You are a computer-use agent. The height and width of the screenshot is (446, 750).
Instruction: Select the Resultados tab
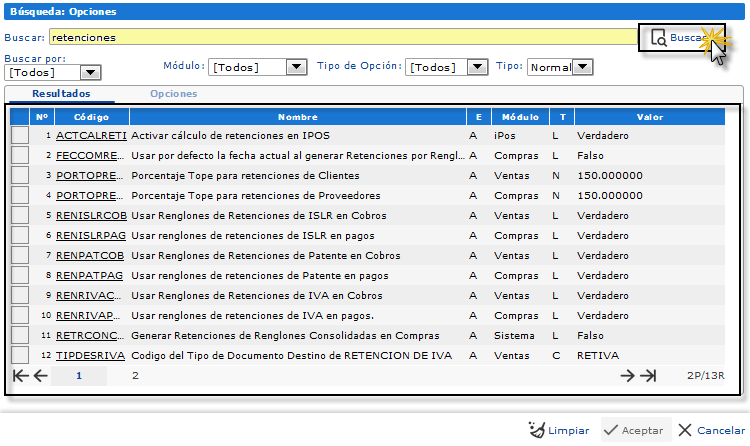click(61, 94)
